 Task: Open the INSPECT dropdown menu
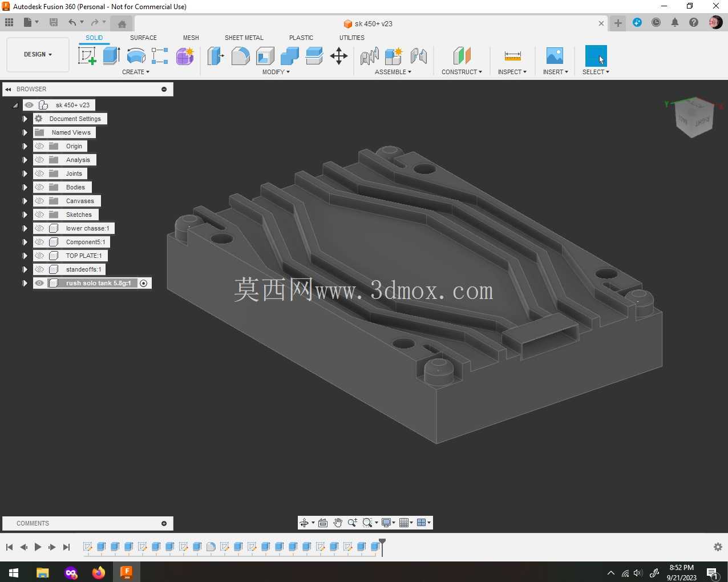(512, 72)
